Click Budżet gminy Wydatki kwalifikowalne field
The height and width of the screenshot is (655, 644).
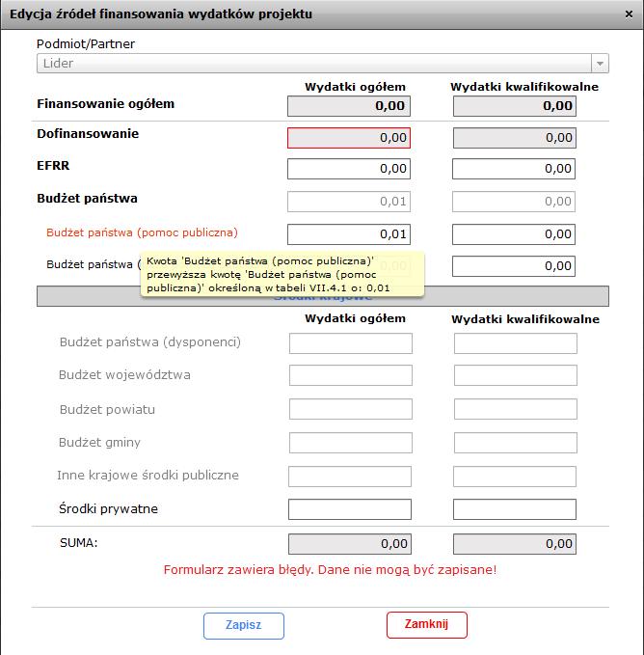tap(516, 443)
